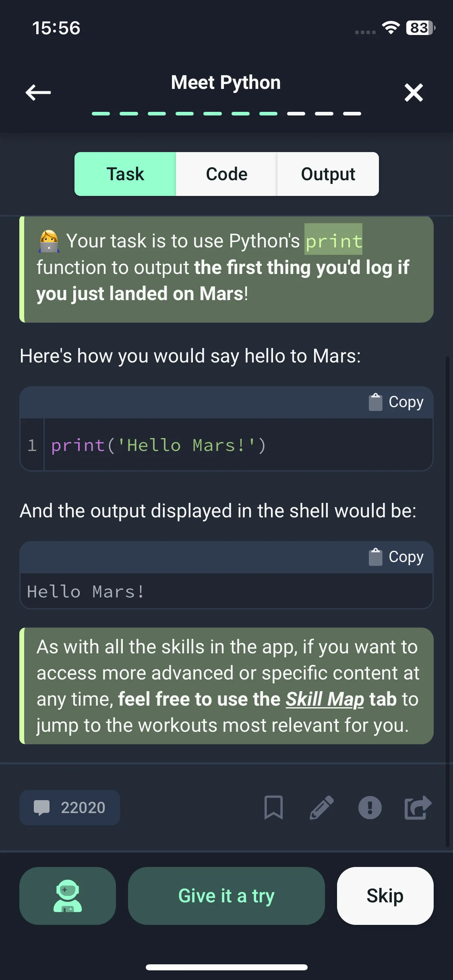Image resolution: width=453 pixels, height=980 pixels.
Task: Tap the first green progress dash
Action: (x=101, y=114)
